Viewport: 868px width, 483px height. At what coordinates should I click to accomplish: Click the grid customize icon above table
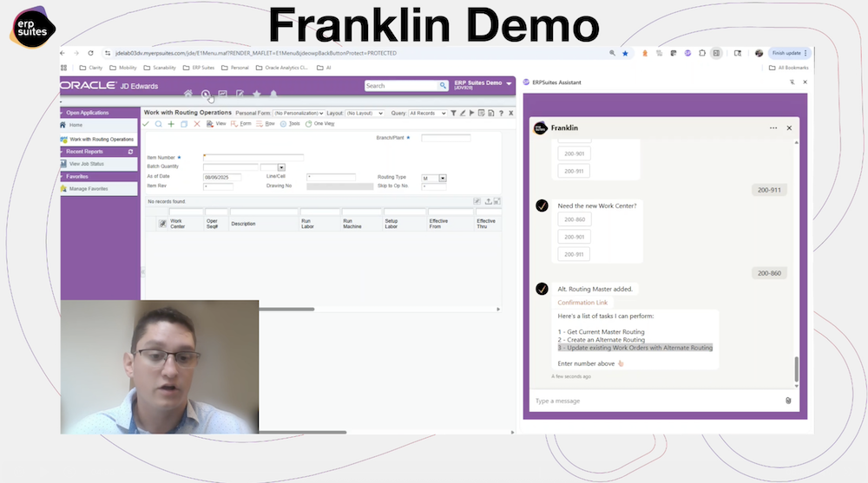pyautogui.click(x=477, y=201)
